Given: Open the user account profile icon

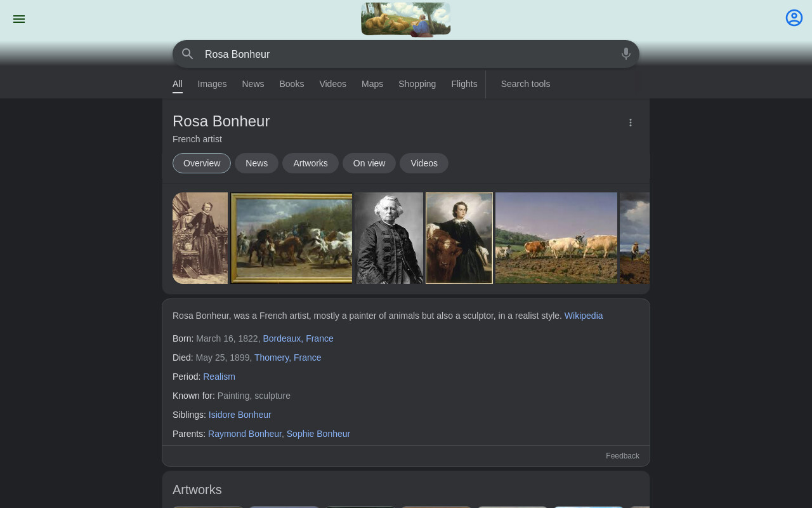Looking at the screenshot, I should point(794,18).
